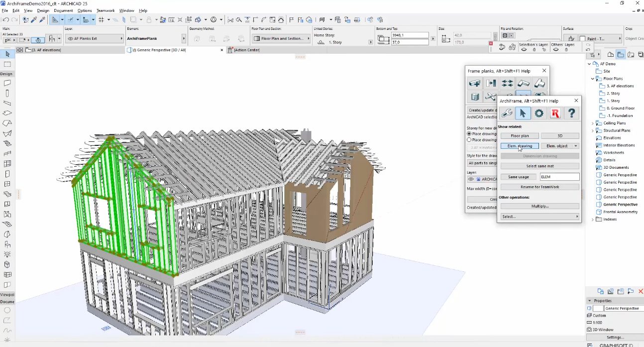Click the Same usage button
The image size is (644, 347).
coord(518,177)
